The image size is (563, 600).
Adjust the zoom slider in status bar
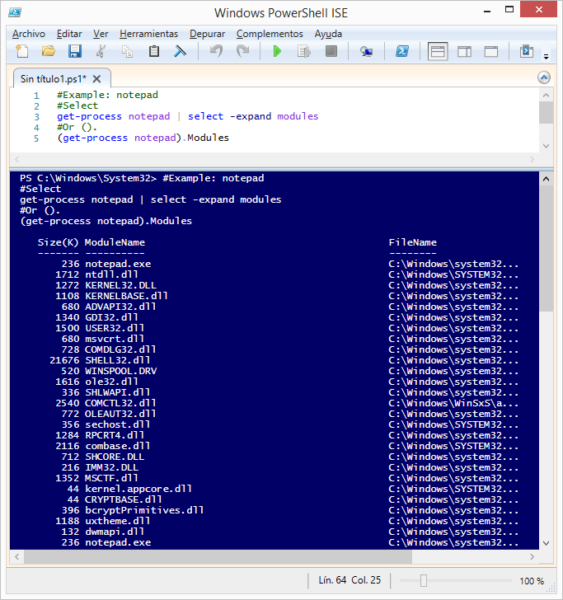423,580
